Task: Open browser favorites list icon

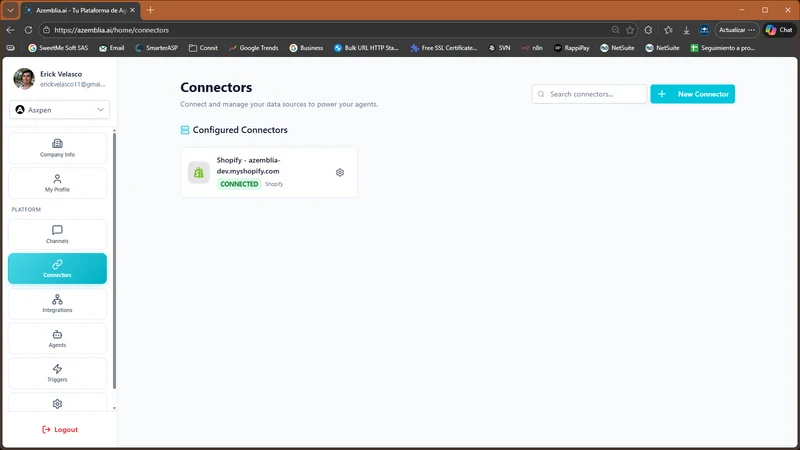Action: click(668, 30)
